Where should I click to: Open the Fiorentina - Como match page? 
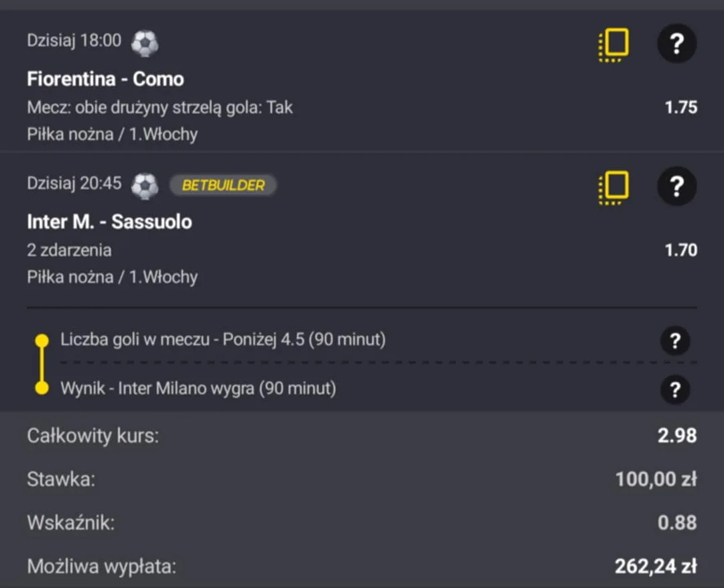(105, 79)
